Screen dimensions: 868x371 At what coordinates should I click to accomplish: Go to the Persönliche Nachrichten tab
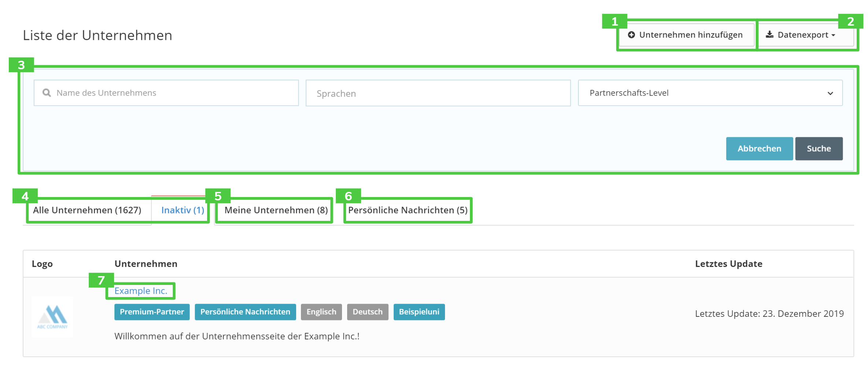click(408, 210)
